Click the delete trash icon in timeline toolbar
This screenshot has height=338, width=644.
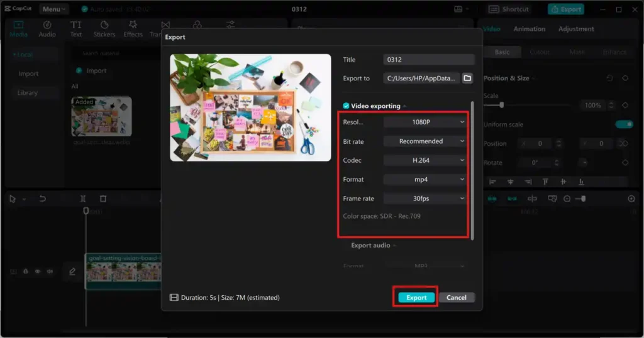(103, 199)
